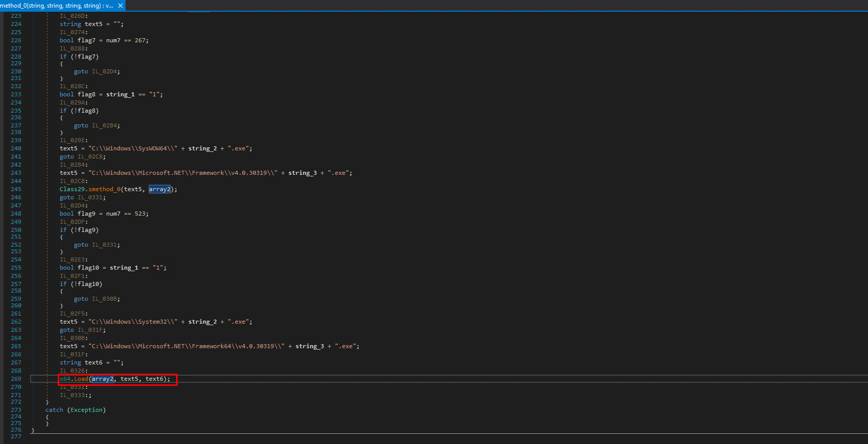The height and width of the screenshot is (444, 868).
Task: Click text5 argument on line 245
Action: point(133,189)
